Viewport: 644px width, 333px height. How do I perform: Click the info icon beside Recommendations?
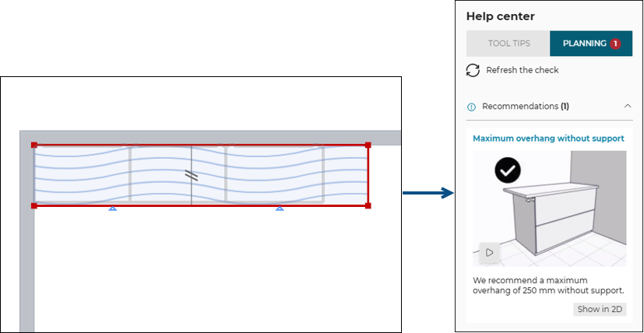pyautogui.click(x=471, y=107)
